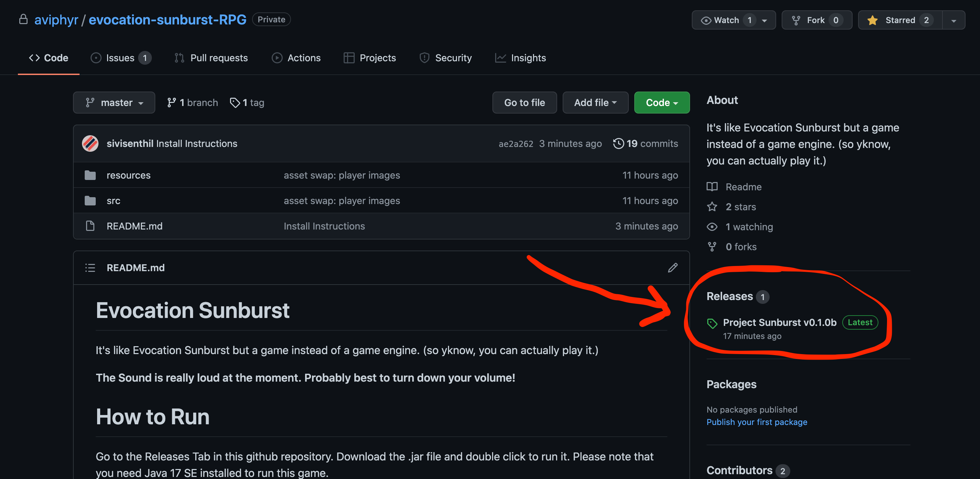
Task: Expand the green Code dropdown
Action: pyautogui.click(x=661, y=102)
